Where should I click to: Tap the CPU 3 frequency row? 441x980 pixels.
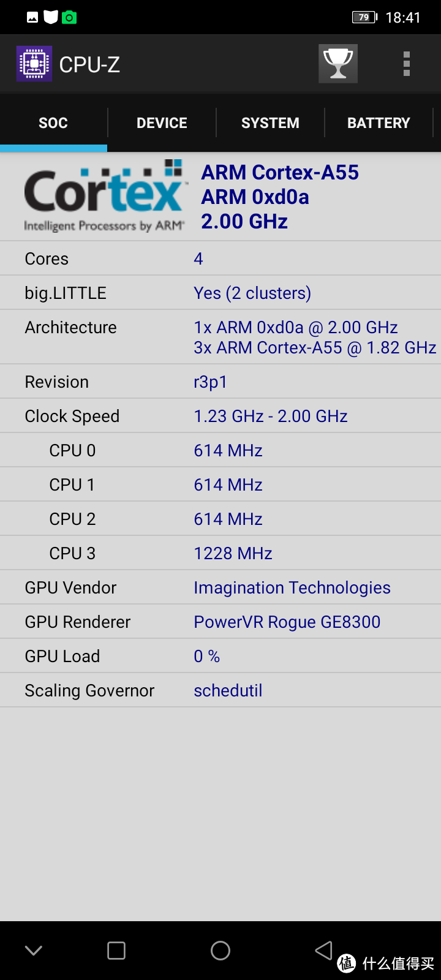pos(221,553)
